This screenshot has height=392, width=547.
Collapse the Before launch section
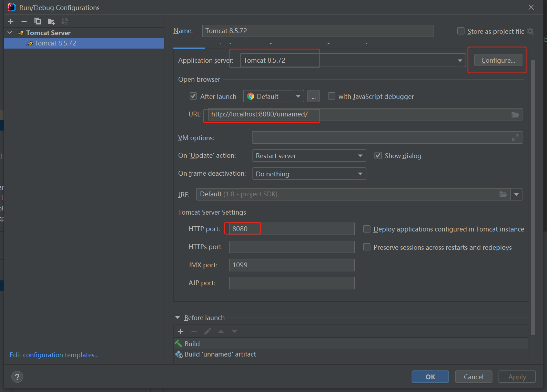pos(178,318)
